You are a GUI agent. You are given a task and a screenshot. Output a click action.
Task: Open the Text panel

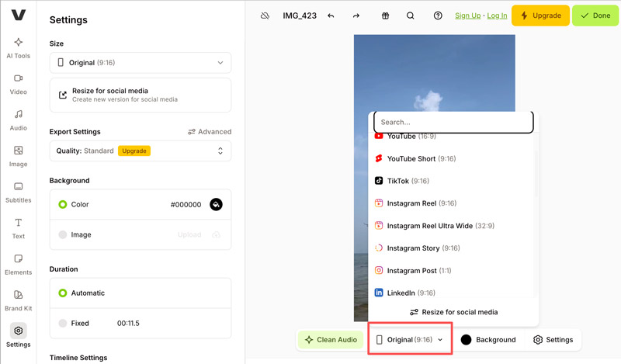(x=18, y=228)
